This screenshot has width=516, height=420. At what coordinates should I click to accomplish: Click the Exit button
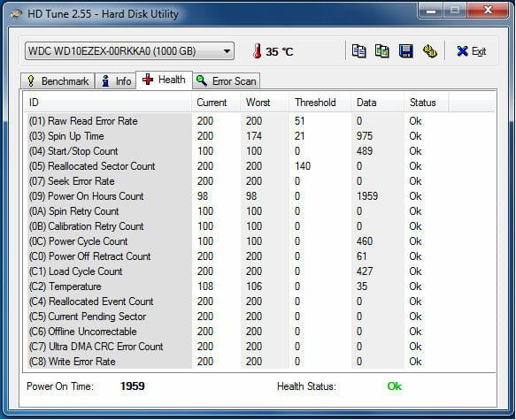click(x=471, y=51)
